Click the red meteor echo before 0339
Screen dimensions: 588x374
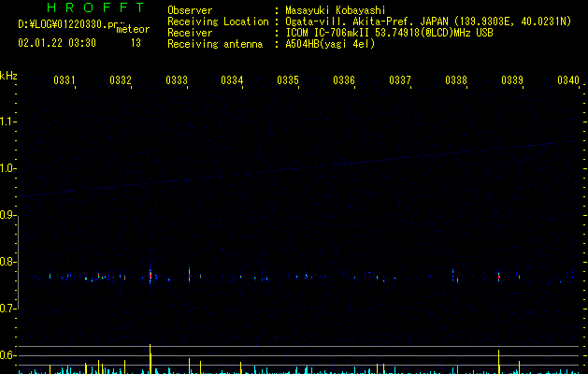(499, 277)
